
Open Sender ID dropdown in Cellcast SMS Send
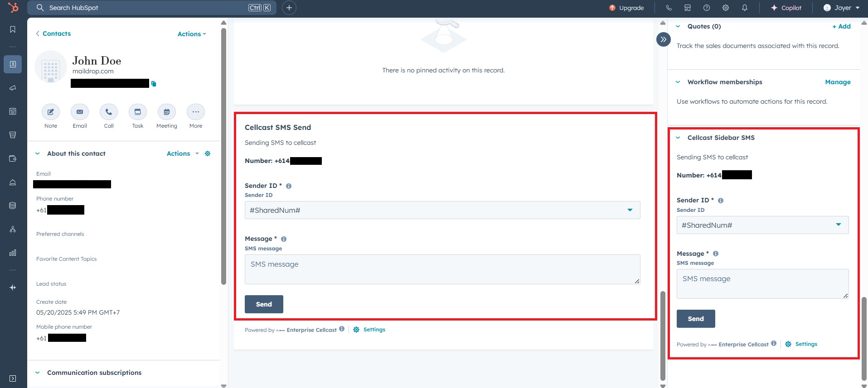click(x=442, y=210)
